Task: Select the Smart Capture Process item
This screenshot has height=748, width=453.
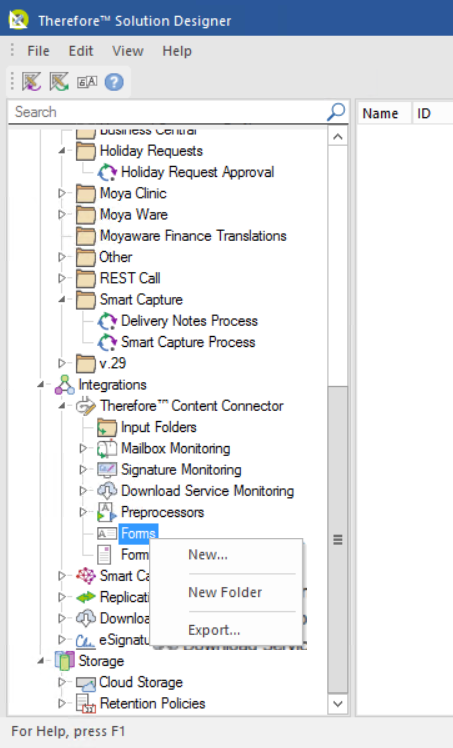Action: tap(188, 342)
